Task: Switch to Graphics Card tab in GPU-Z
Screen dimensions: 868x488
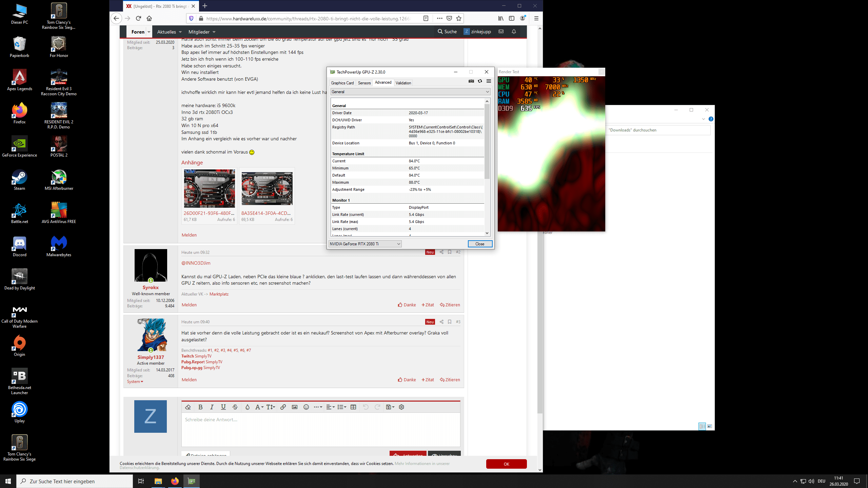Action: click(342, 83)
